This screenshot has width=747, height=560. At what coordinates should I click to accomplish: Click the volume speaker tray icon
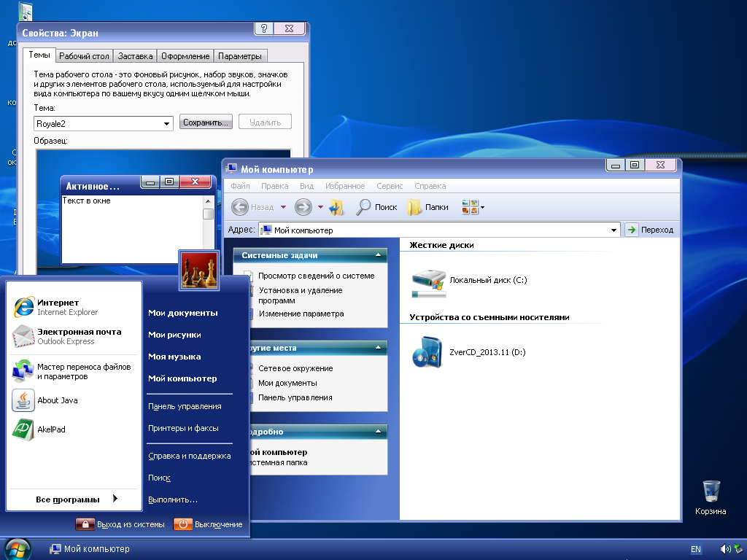(725, 549)
